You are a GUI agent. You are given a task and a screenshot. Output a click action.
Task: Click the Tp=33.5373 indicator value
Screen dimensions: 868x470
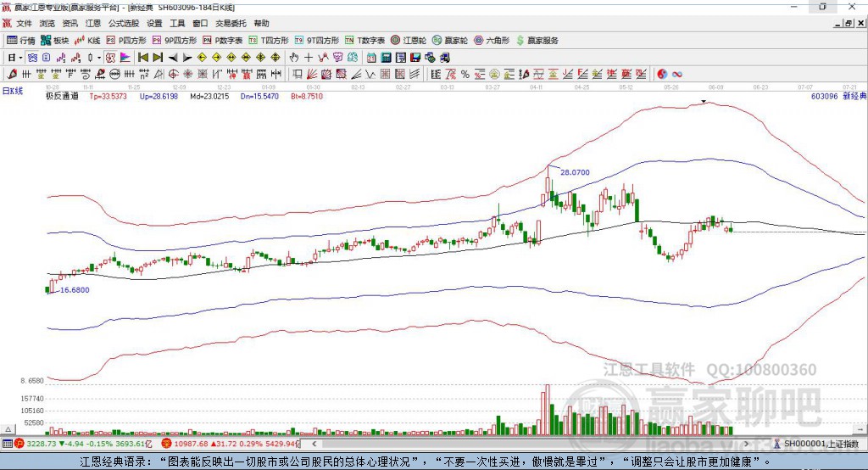(x=108, y=96)
